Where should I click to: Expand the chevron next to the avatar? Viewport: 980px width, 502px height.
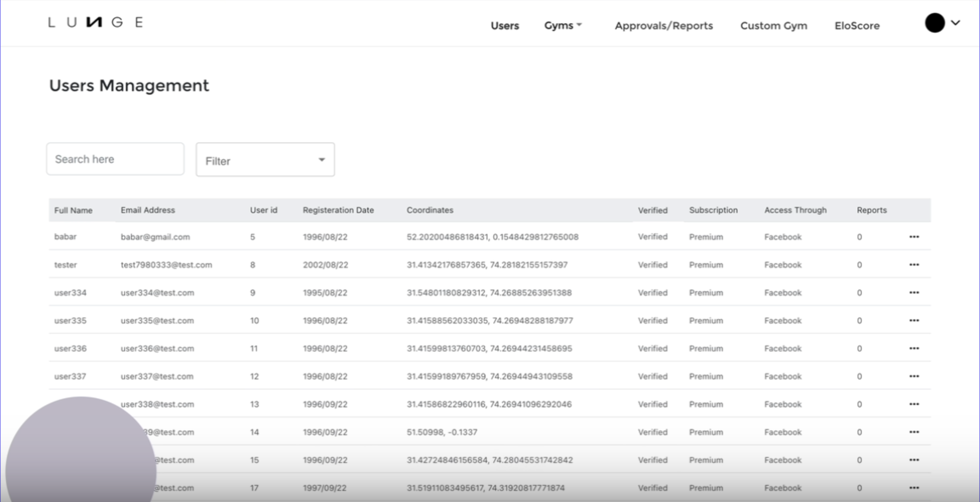[955, 23]
